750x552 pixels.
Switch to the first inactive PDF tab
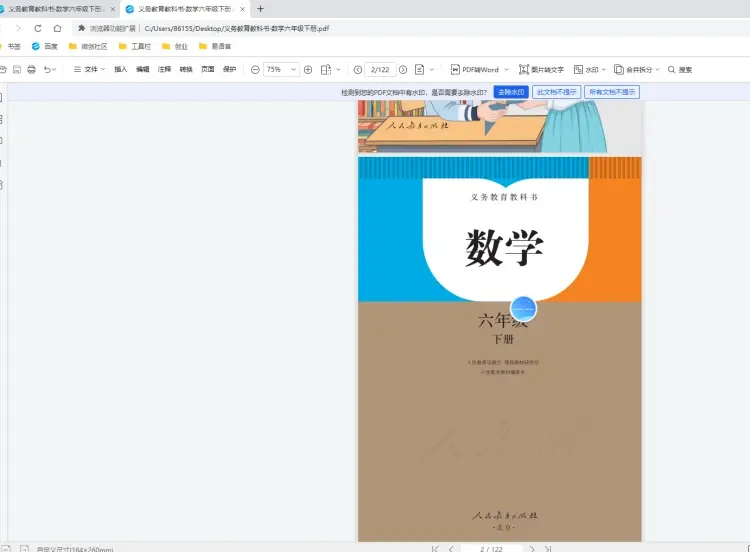pos(55,9)
